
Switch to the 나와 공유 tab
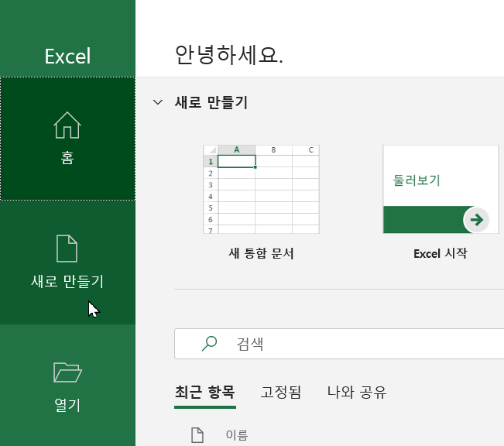(x=356, y=393)
